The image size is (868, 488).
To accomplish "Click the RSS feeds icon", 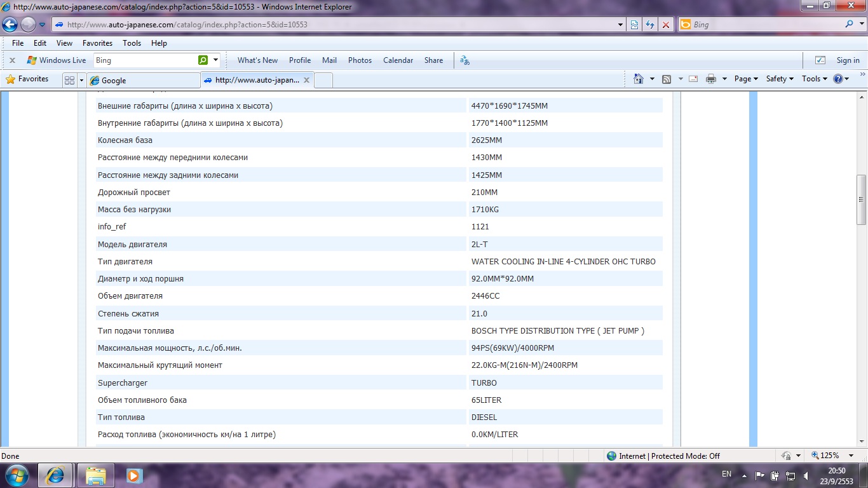I will [667, 79].
